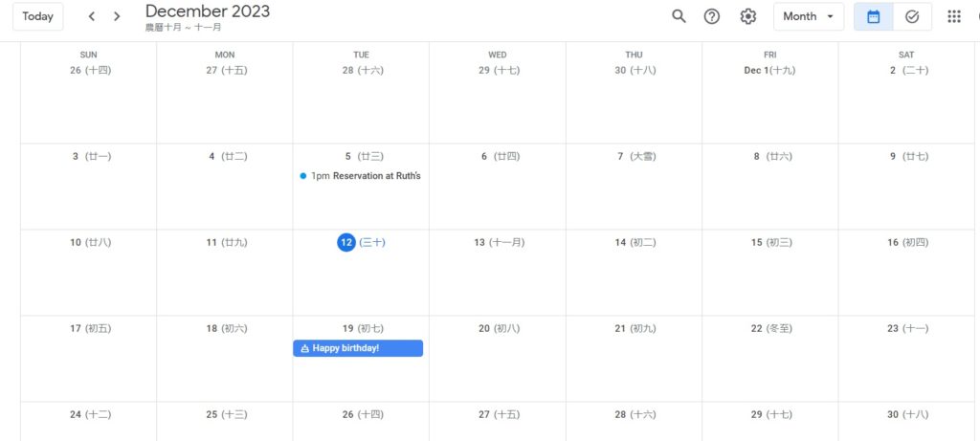Open the support help icon
The width and height of the screenshot is (980, 441).
712,16
